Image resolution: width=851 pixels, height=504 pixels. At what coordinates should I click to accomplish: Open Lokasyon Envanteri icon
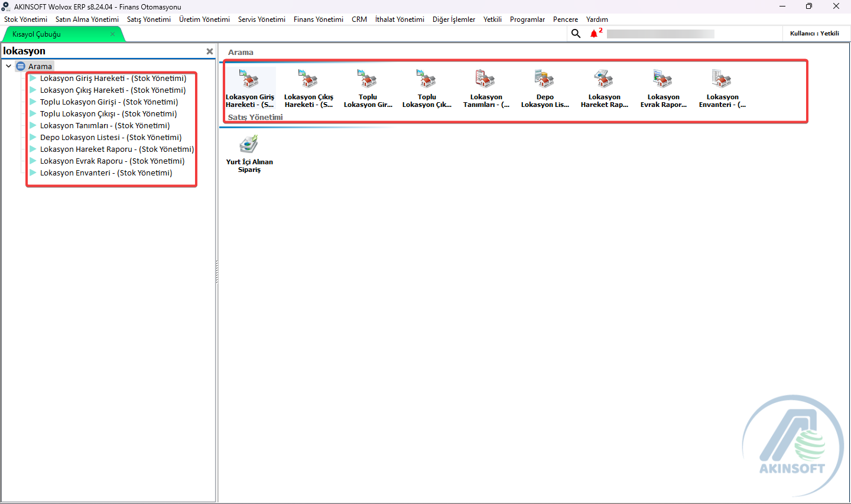722,88
